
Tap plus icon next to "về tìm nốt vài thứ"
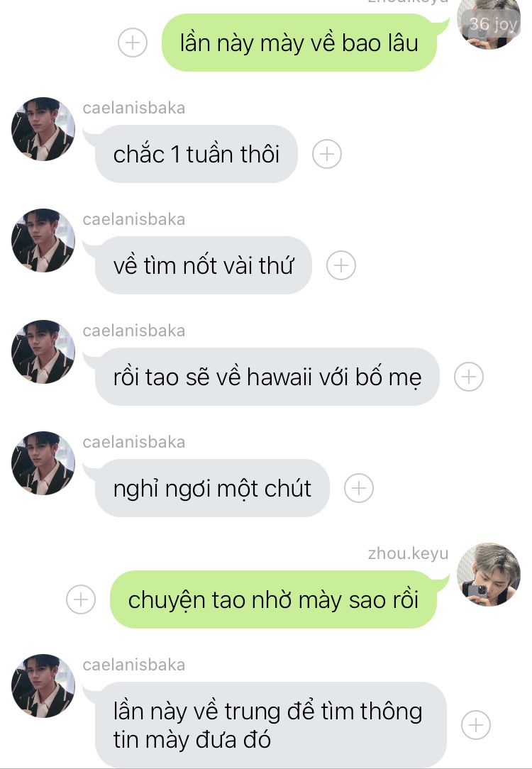point(340,265)
